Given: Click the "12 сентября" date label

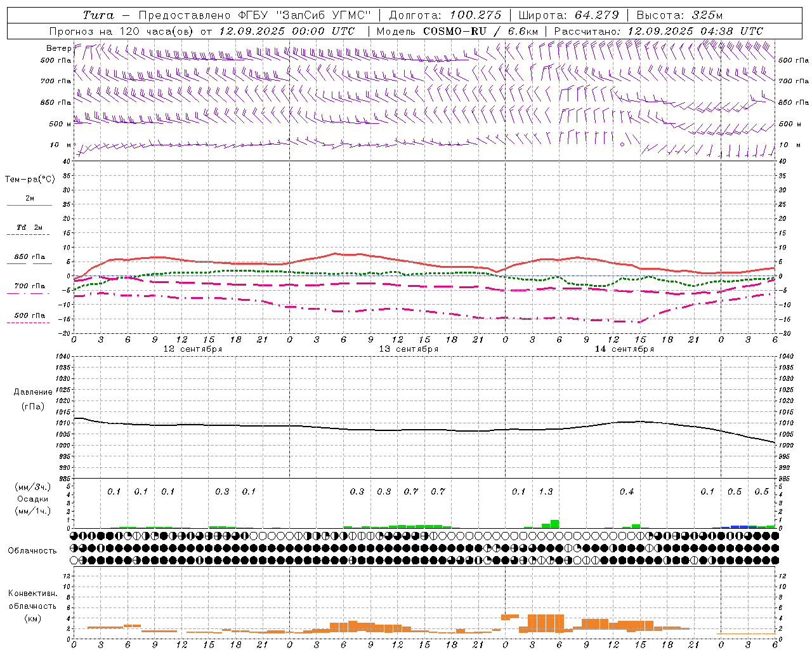Looking at the screenshot, I should [x=193, y=349].
